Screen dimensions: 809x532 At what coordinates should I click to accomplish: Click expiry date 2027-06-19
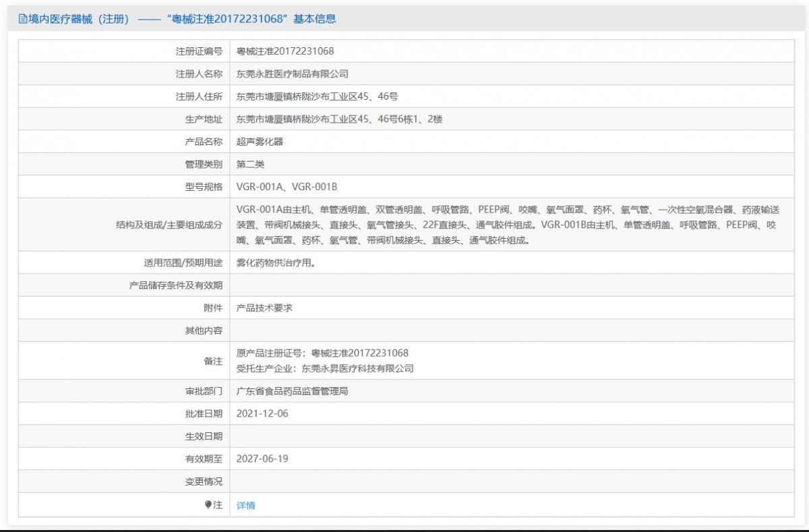(x=262, y=459)
